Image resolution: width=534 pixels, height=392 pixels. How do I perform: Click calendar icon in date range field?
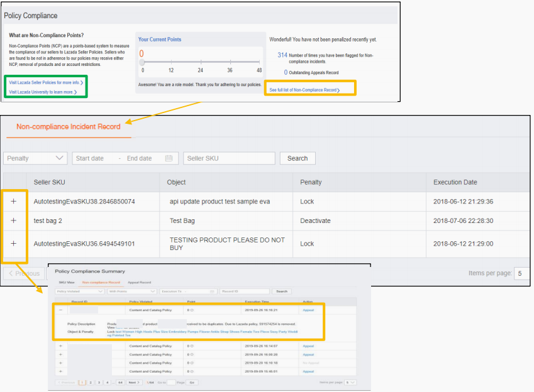click(x=169, y=158)
